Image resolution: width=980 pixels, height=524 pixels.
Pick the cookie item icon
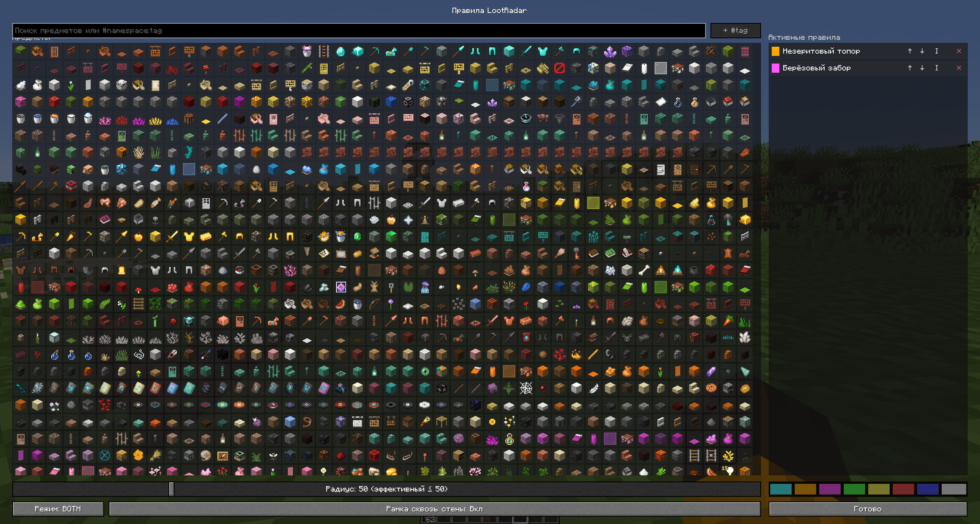pos(711,388)
